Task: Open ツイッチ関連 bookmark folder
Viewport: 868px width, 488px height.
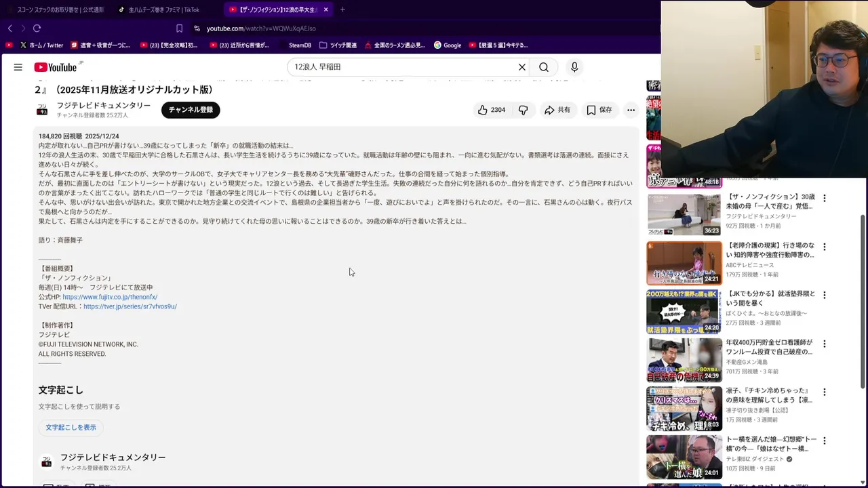Action: 338,45
